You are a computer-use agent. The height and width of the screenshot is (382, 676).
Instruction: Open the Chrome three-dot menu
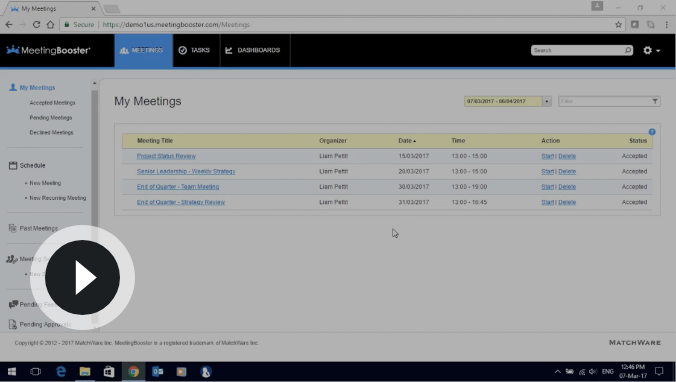pyautogui.click(x=667, y=25)
